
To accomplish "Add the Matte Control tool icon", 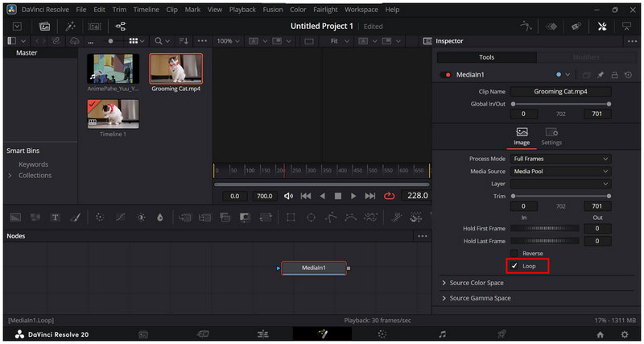I will [246, 218].
